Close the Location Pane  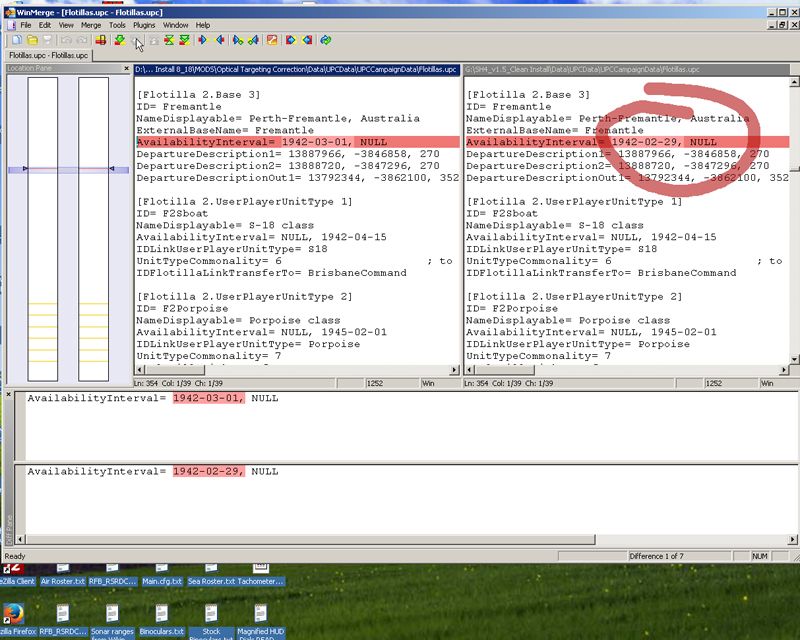click(127, 68)
